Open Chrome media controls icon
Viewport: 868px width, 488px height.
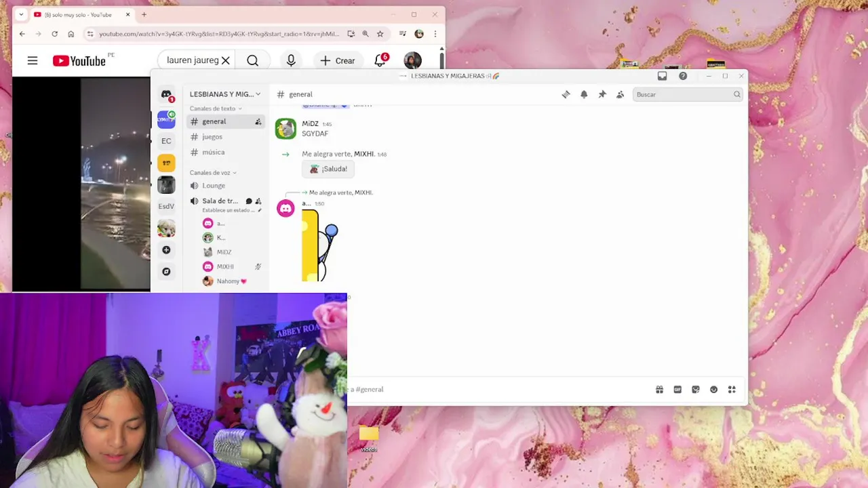(x=402, y=34)
